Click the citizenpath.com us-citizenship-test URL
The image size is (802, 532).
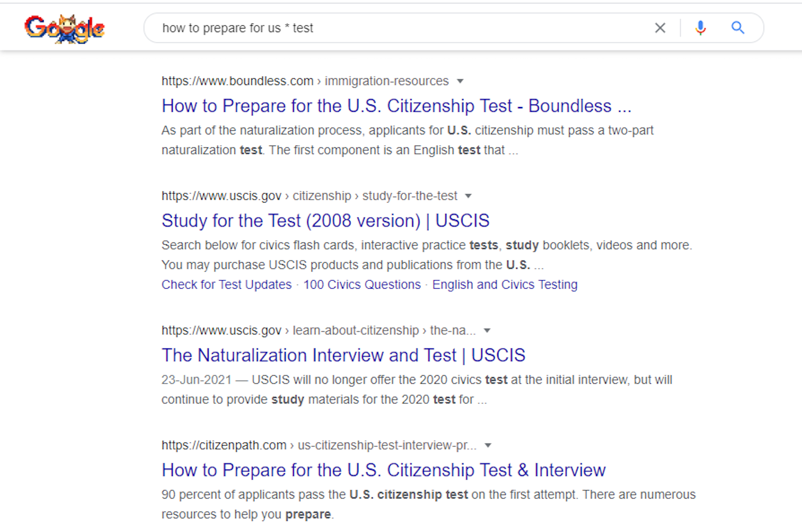319,445
